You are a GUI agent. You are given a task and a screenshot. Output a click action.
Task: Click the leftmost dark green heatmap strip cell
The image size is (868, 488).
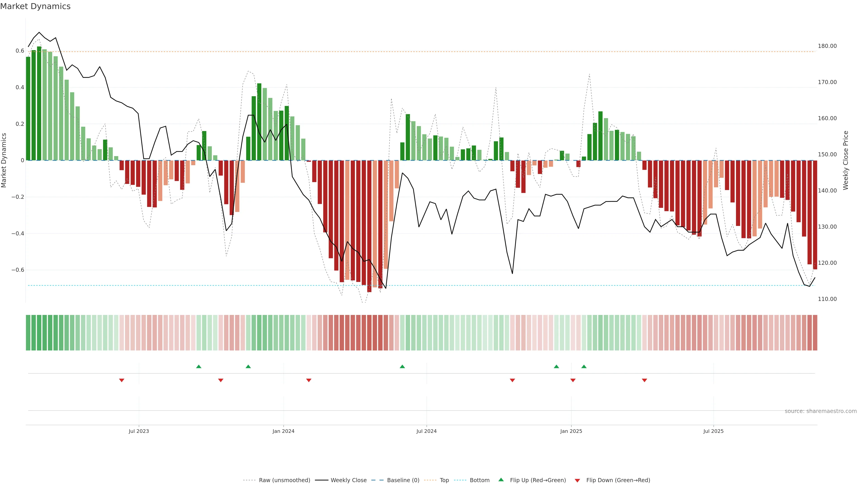tap(28, 333)
